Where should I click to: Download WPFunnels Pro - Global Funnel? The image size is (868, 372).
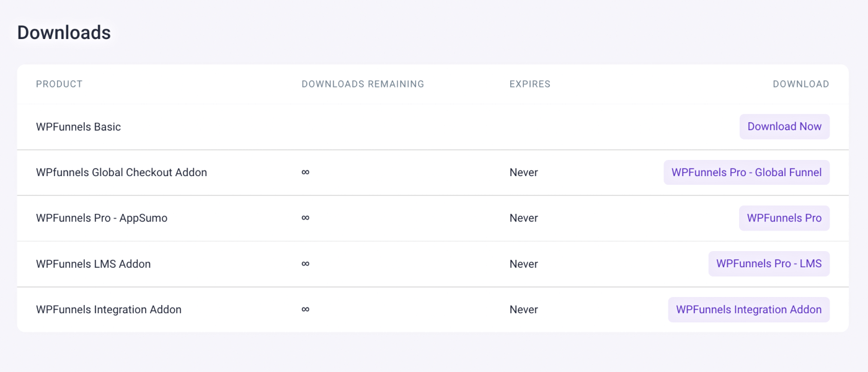pos(746,172)
